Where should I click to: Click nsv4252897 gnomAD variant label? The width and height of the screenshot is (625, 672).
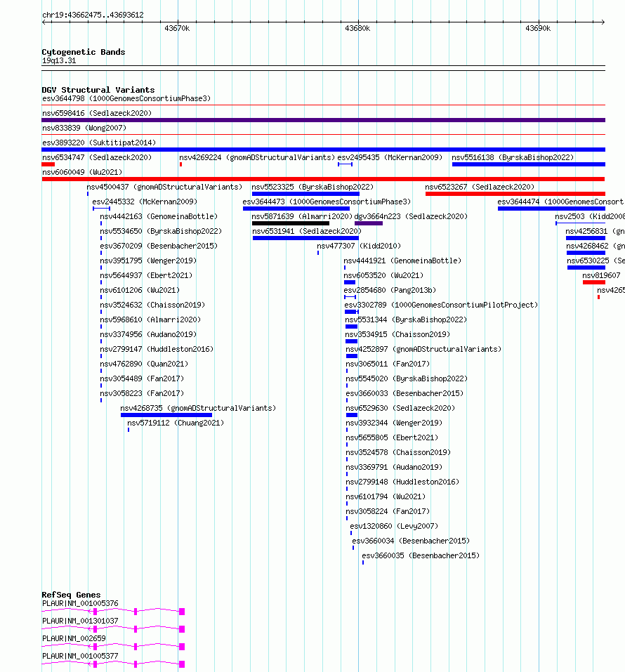[423, 349]
